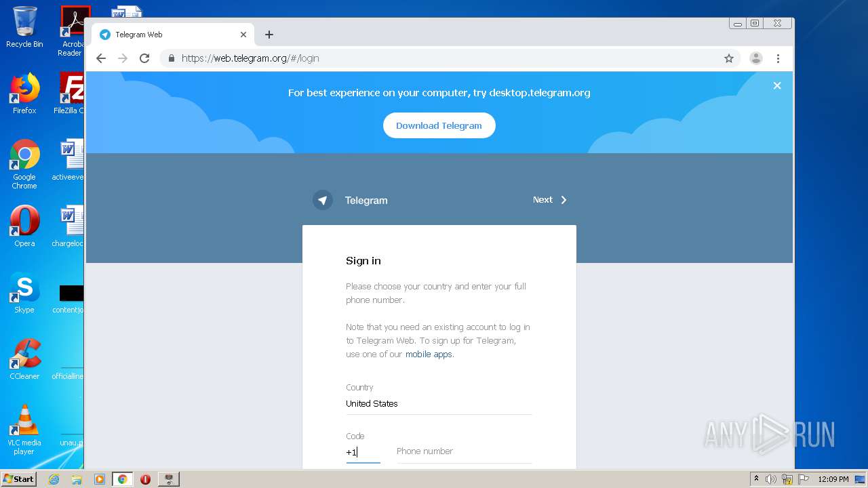Click the Sign in heading

click(363, 261)
